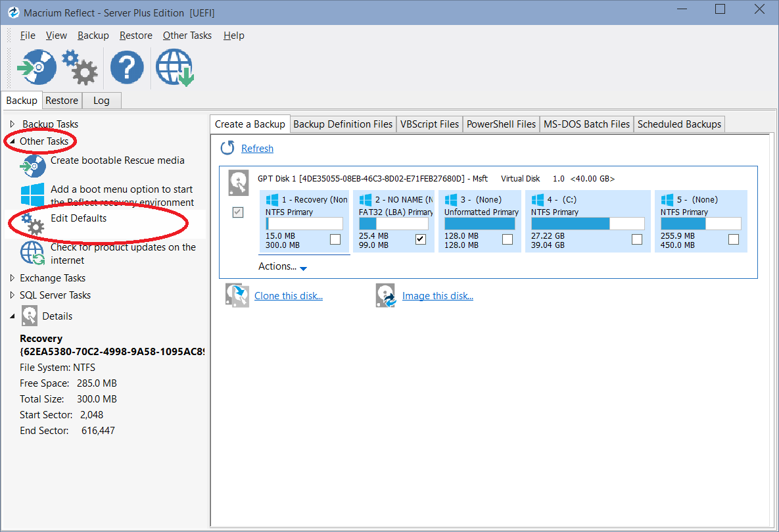Viewport: 779px width, 532px height.
Task: Open the Scheduled Backups tab
Action: click(x=679, y=124)
